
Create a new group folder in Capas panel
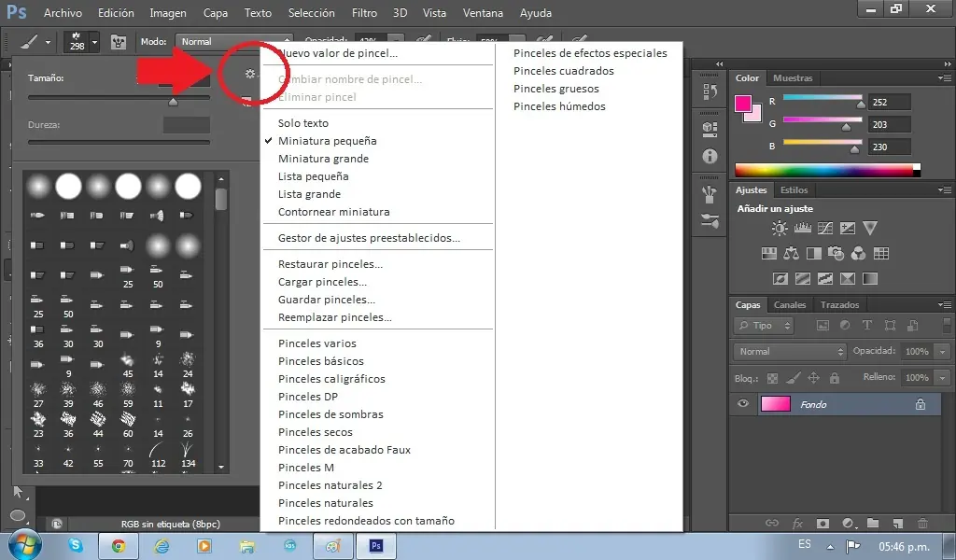(873, 523)
